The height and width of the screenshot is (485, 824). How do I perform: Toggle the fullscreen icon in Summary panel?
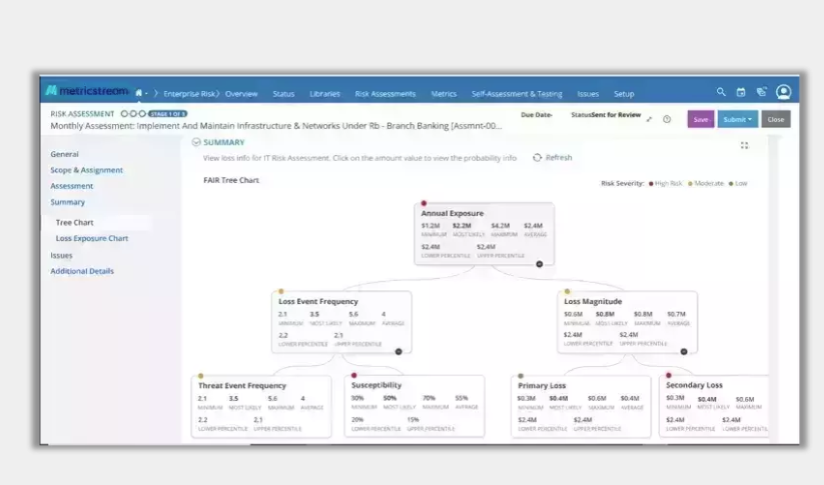[744, 146]
